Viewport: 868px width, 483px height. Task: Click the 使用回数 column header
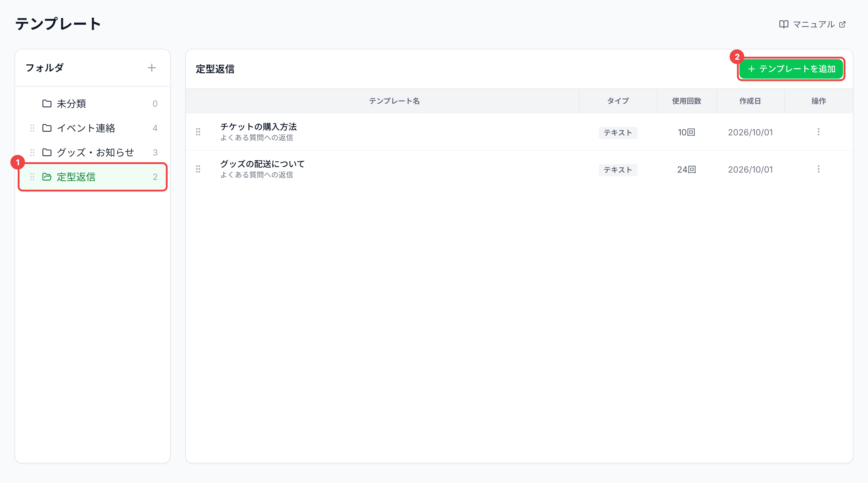[686, 101]
